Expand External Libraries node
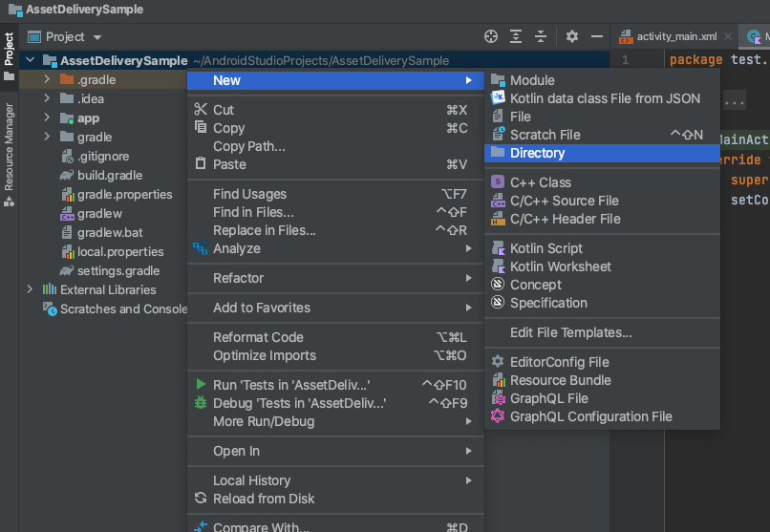The image size is (770, 532). click(30, 289)
